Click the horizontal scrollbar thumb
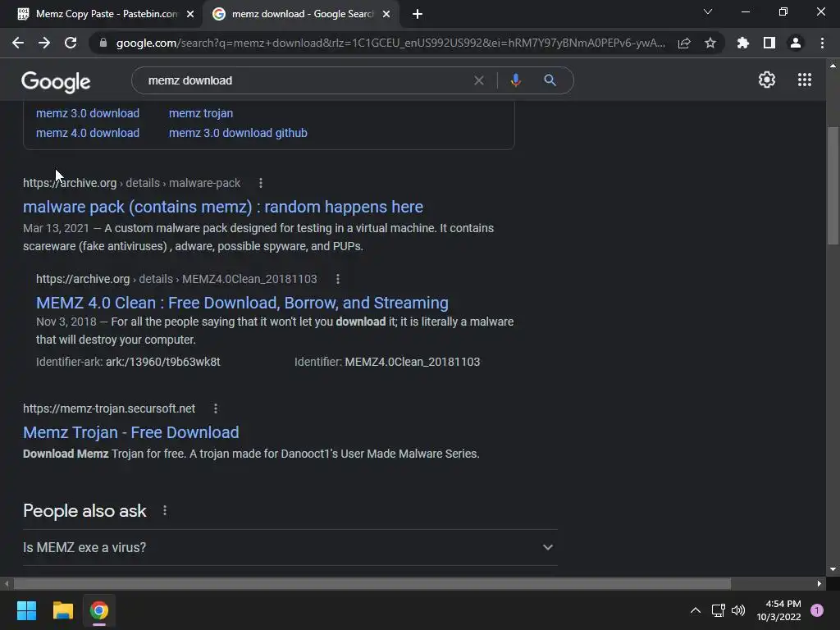 372,583
